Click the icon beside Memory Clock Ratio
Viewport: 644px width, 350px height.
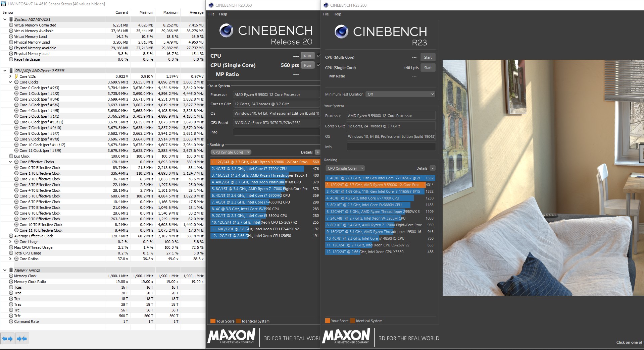click(11, 282)
